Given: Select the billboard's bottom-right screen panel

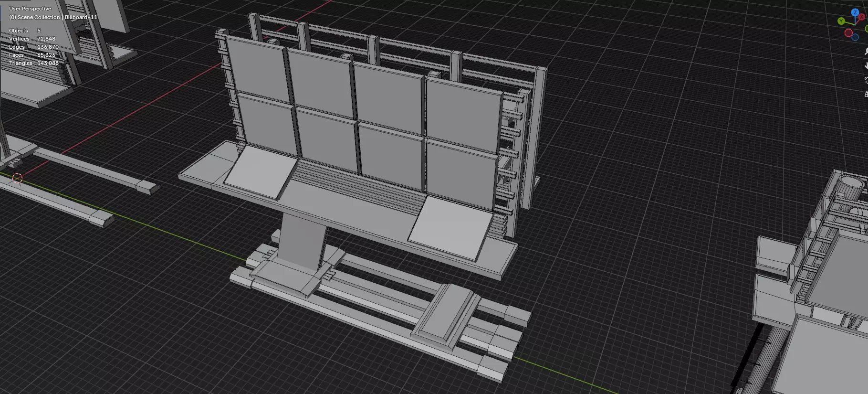Looking at the screenshot, I should [460, 173].
